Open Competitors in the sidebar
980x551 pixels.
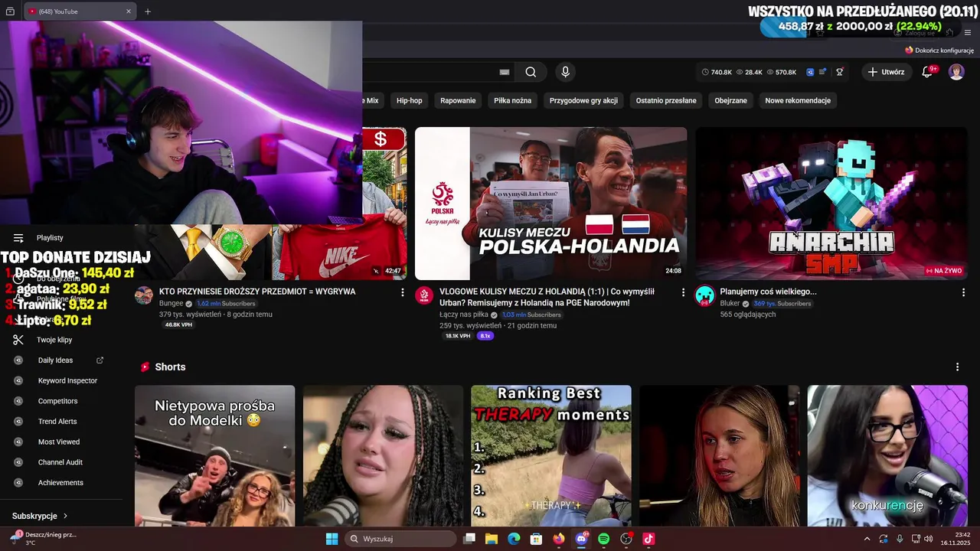tap(57, 401)
